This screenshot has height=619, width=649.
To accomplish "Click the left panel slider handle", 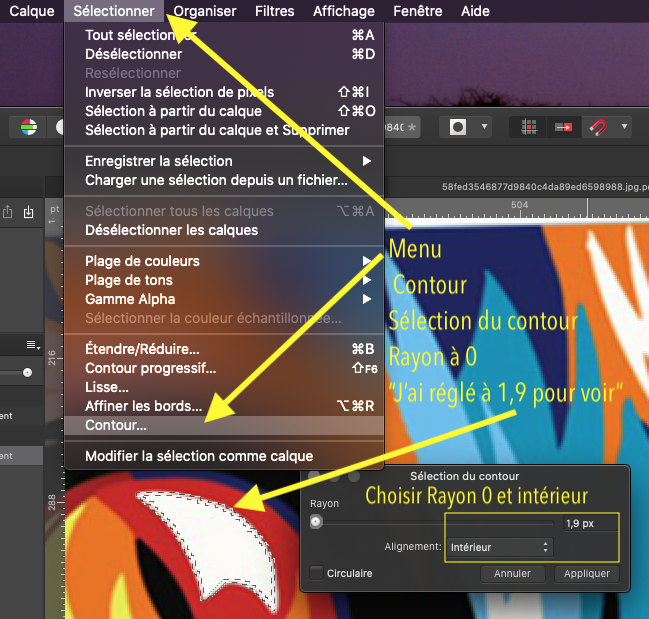I will point(27,373).
